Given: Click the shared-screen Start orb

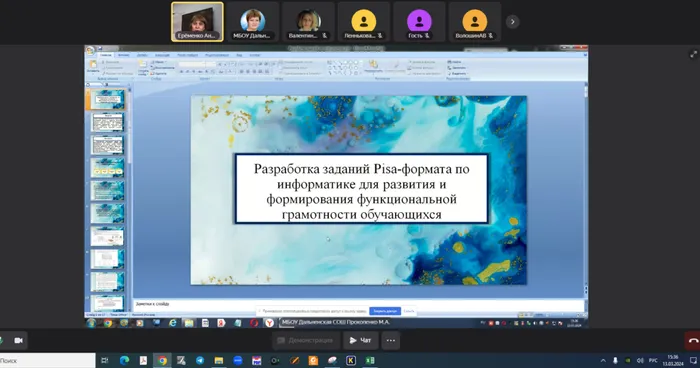Looking at the screenshot, I should pyautogui.click(x=92, y=323).
